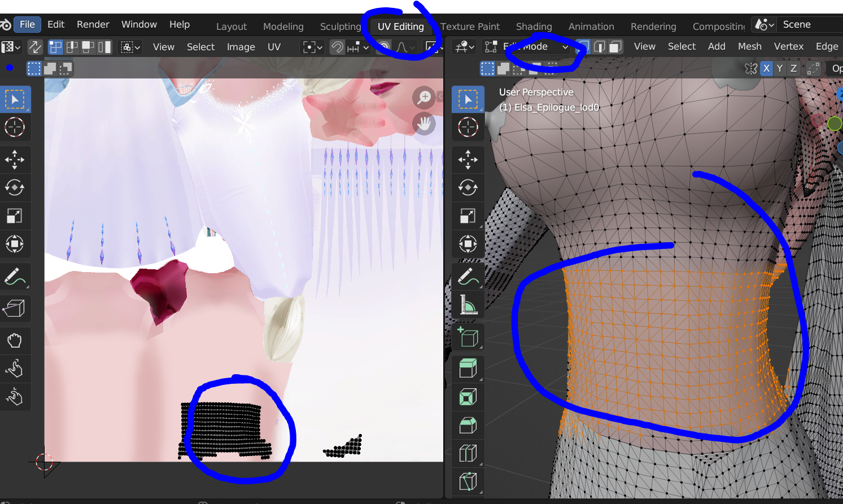Open the 3D viewport Mesh menu

pos(750,46)
